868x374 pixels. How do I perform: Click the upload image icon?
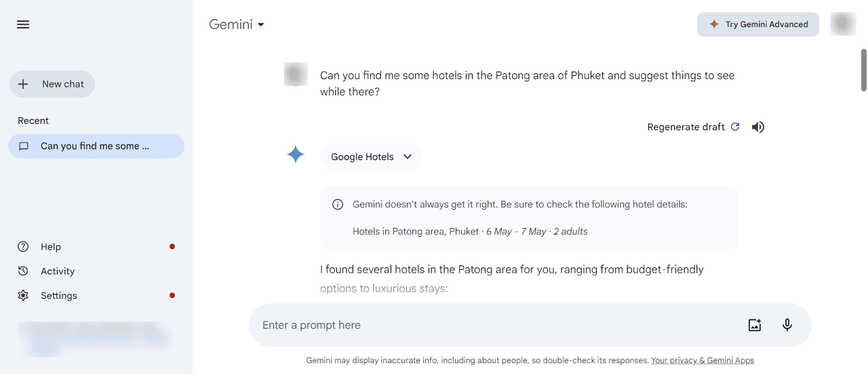(x=755, y=325)
